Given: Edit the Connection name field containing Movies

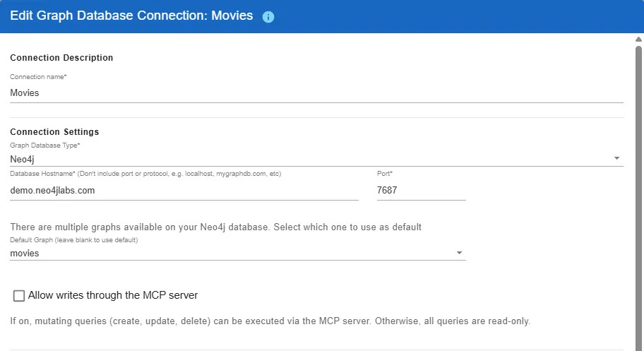Looking at the screenshot, I should (x=316, y=93).
